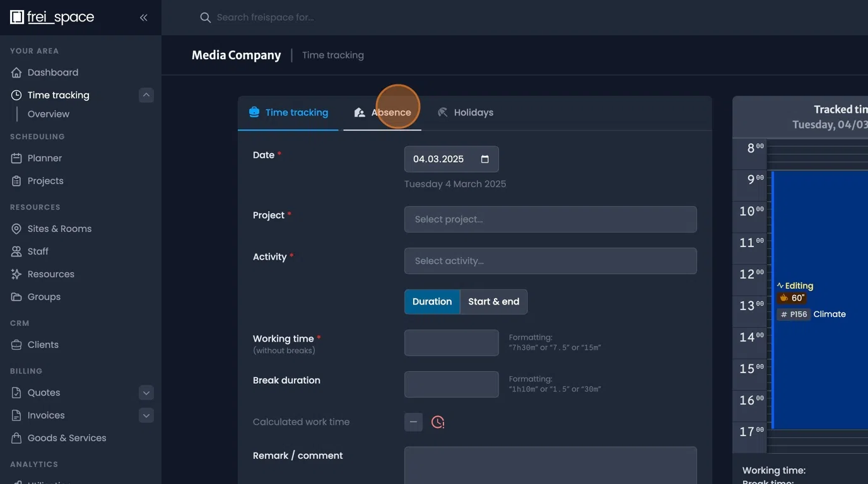The image size is (868, 484).
Task: Open the Planner calendar in sidebar
Action: tap(44, 158)
